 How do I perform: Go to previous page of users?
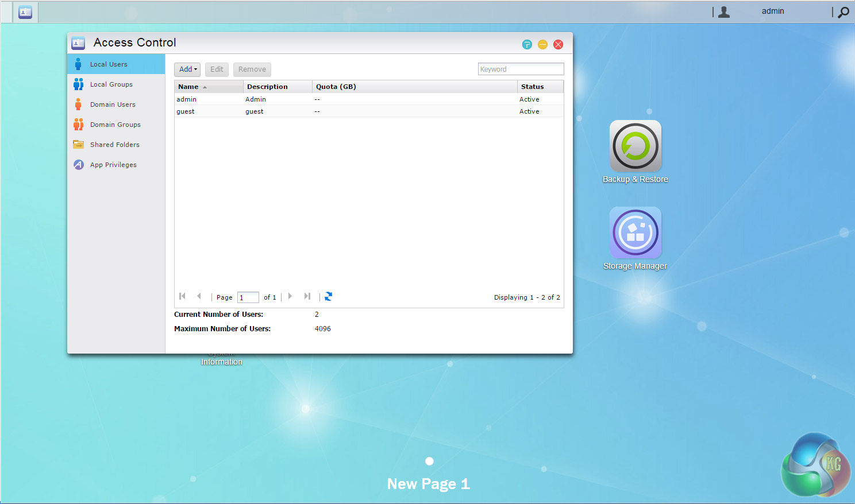coord(199,296)
